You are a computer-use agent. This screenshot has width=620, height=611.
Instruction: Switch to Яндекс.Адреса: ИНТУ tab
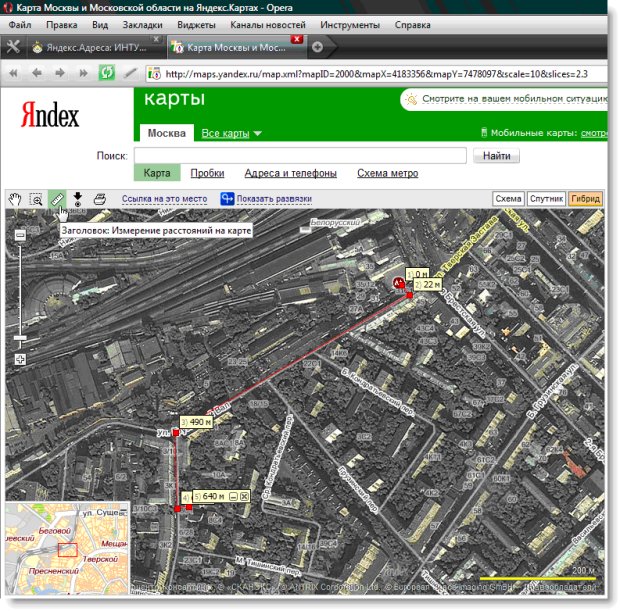coord(95,47)
